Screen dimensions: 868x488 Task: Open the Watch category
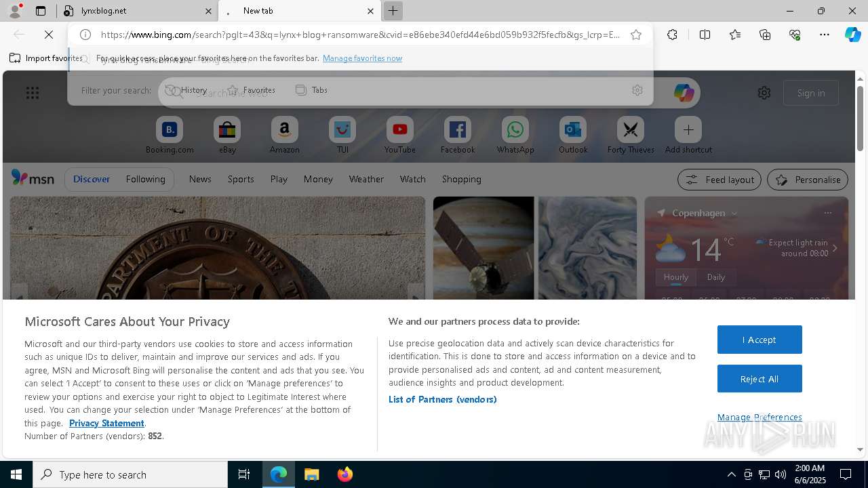413,179
